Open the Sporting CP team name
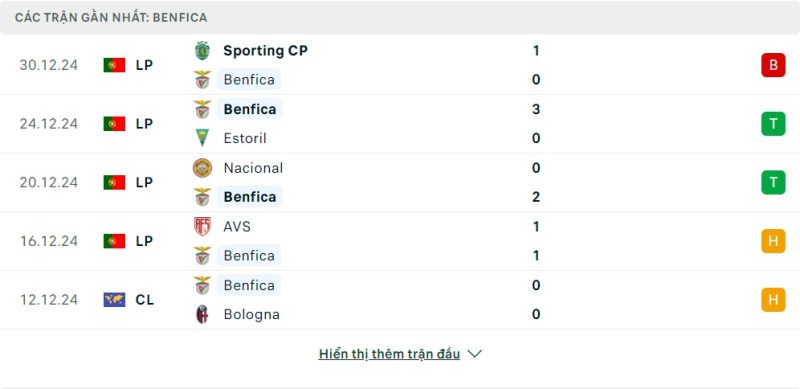The image size is (800, 389). [x=265, y=51]
